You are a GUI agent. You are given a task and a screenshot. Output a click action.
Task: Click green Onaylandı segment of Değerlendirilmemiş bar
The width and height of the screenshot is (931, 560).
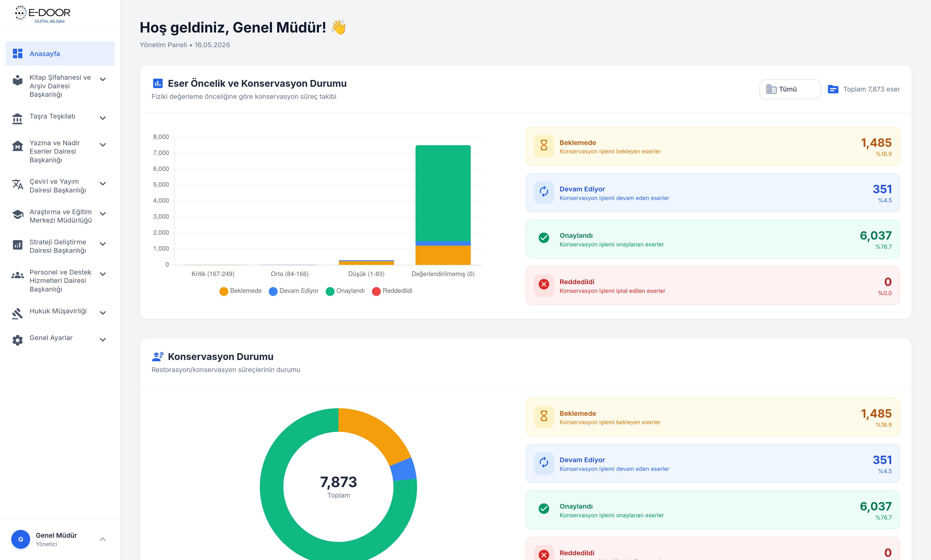pos(443,193)
